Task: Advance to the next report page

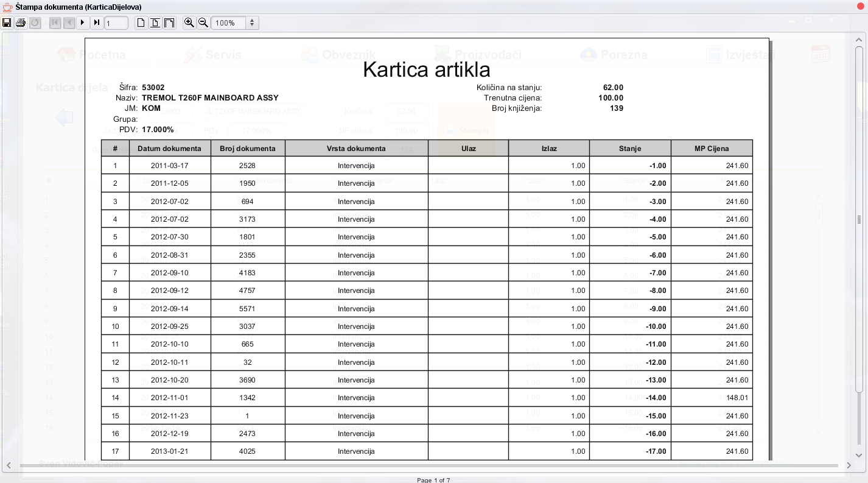Action: 83,23
